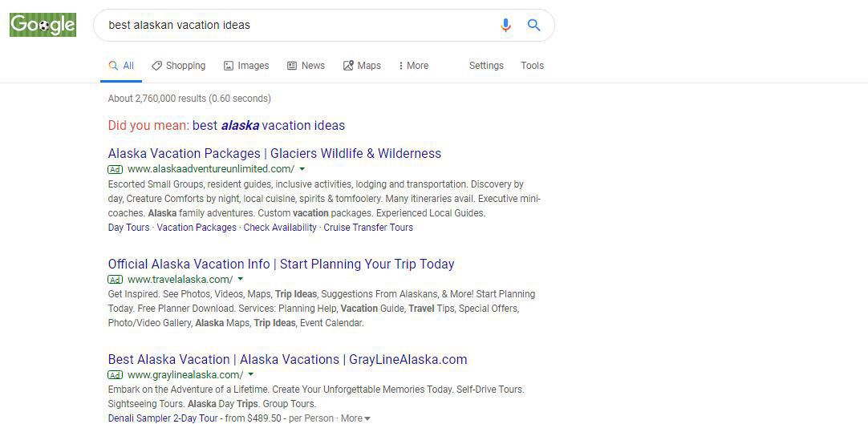Click the Ad badge beside www.travelalaska.com
The image size is (868, 424).
[116, 280]
